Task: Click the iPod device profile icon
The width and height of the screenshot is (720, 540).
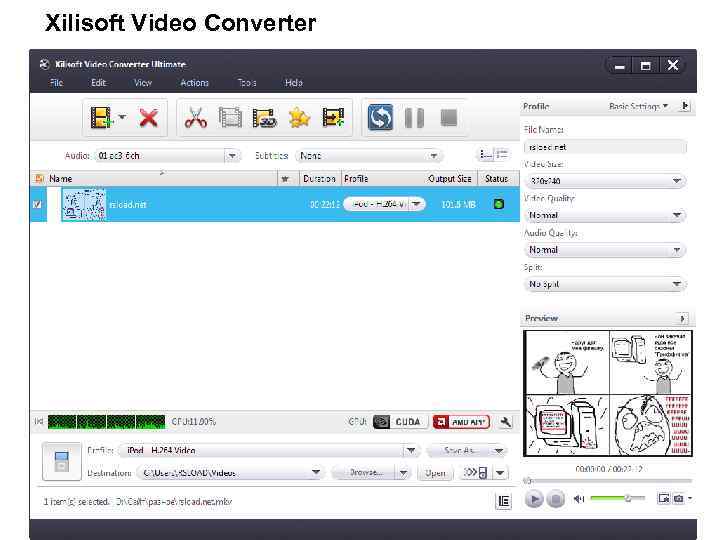Action: pos(62,461)
